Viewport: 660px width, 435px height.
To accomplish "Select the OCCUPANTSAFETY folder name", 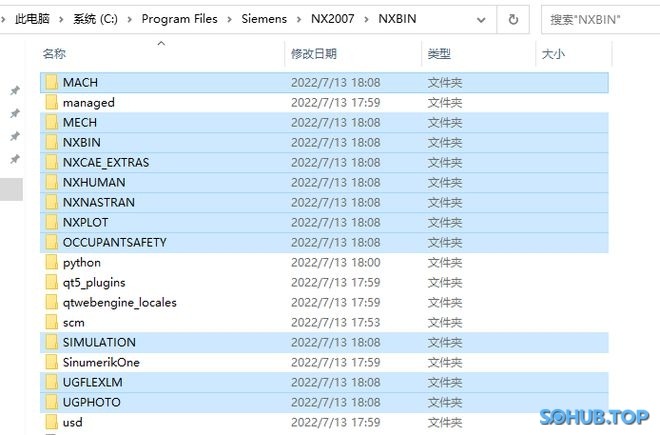I will 115,243.
